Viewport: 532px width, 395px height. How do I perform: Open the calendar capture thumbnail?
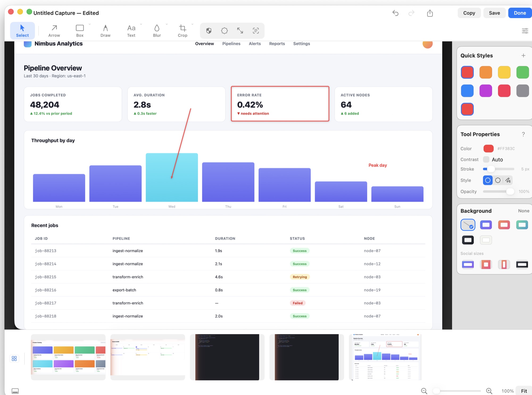pyautogui.click(x=148, y=357)
